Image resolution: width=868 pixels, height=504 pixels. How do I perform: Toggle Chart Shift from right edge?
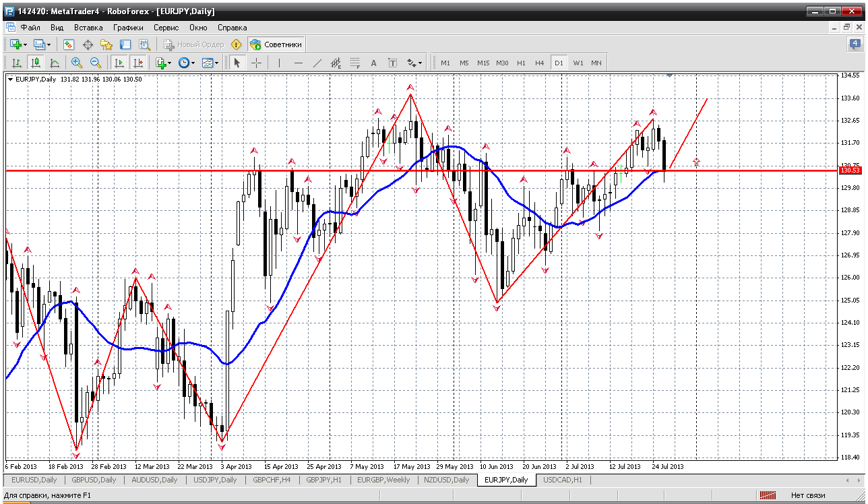138,63
